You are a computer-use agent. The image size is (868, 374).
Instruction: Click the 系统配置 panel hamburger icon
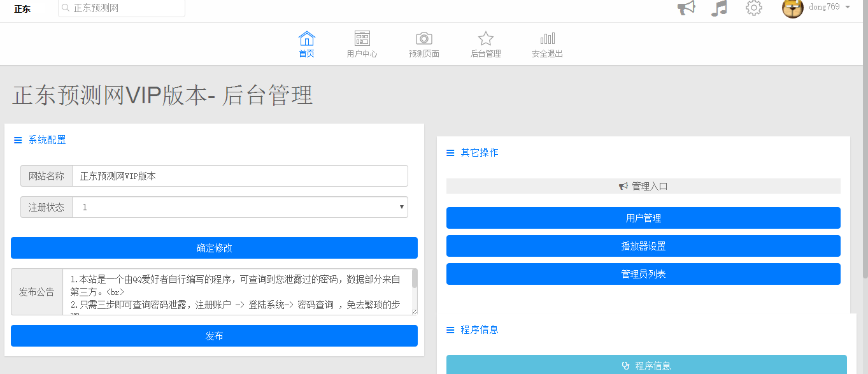[x=18, y=140]
